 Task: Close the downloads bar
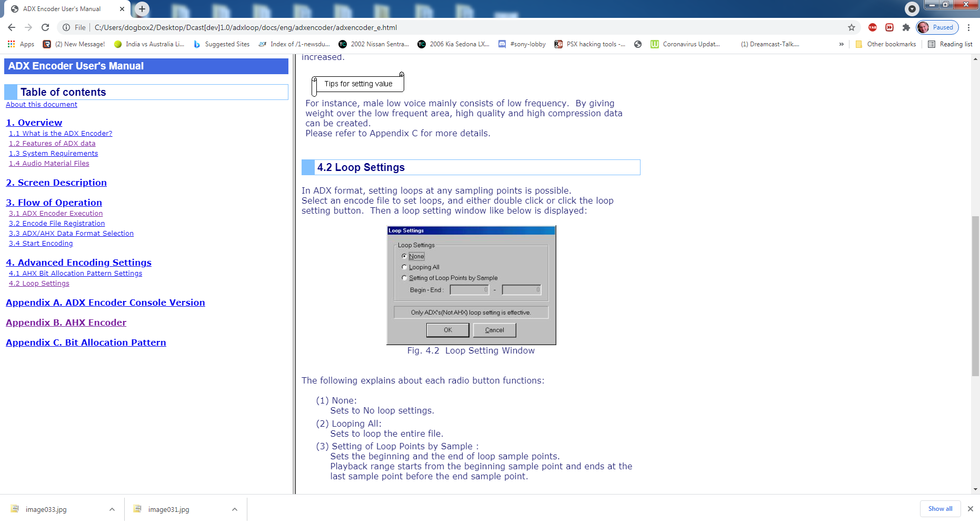click(x=970, y=509)
